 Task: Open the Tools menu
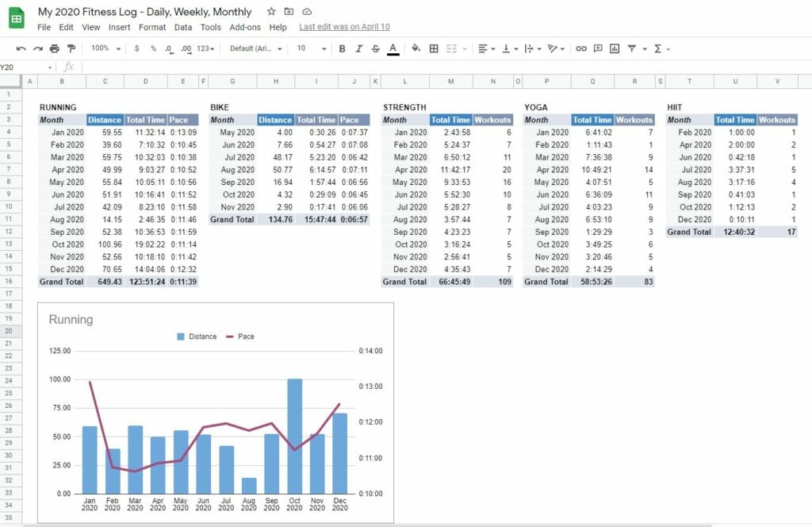coord(211,28)
